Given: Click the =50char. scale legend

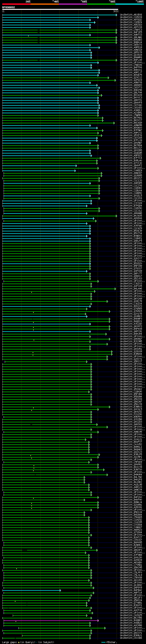Looking at the screenshot, I should (109, 642).
